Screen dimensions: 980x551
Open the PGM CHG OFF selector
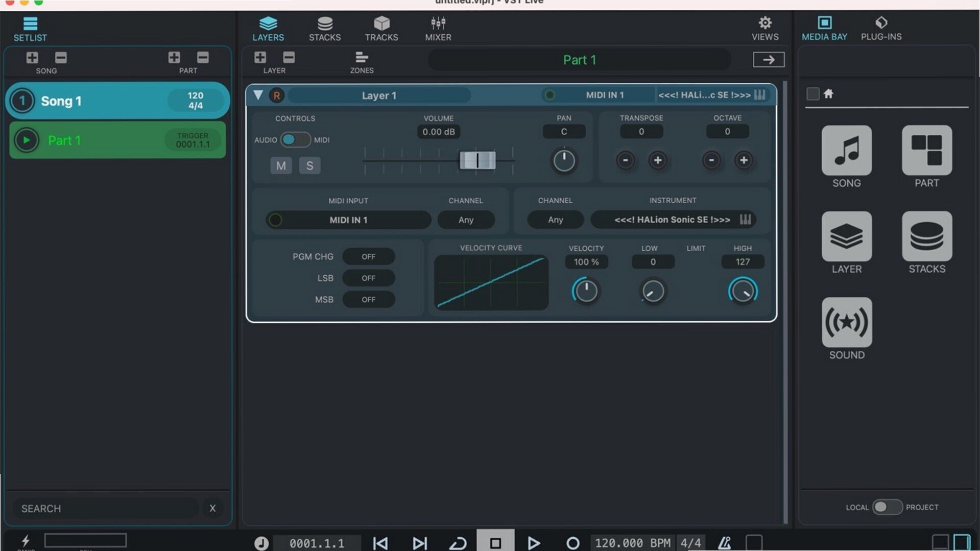pos(368,256)
